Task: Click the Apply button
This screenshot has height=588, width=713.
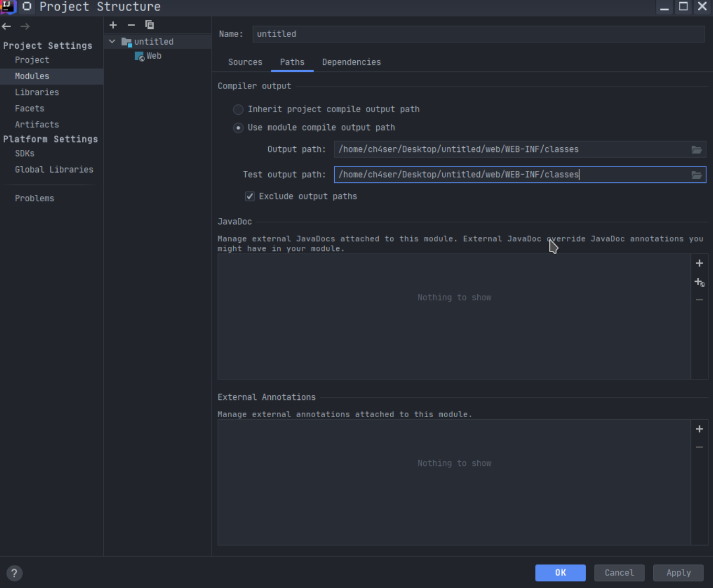Action: 678,573
